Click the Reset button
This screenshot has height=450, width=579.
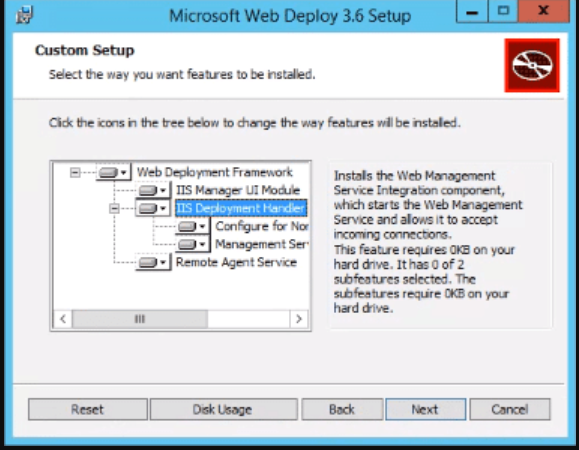[88, 409]
